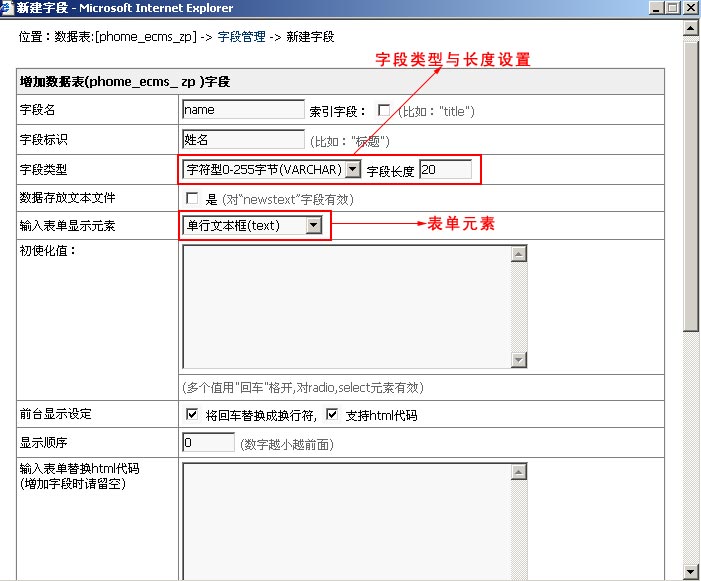The height and width of the screenshot is (581, 701).
Task: Click the page scrollbar down arrow
Action: coord(691,571)
